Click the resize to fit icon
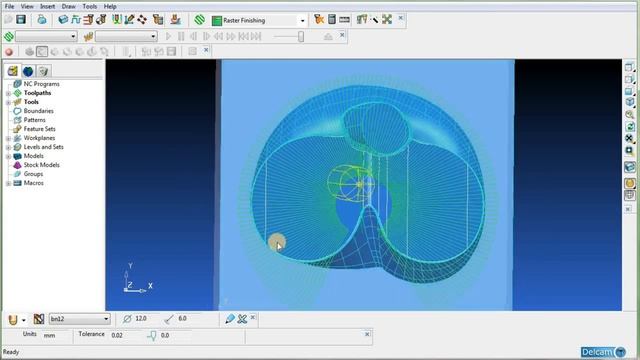The height and width of the screenshot is (360, 640). 629,139
